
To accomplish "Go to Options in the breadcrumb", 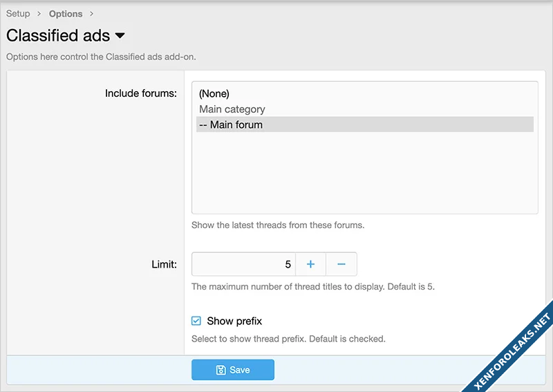I will click(66, 14).
